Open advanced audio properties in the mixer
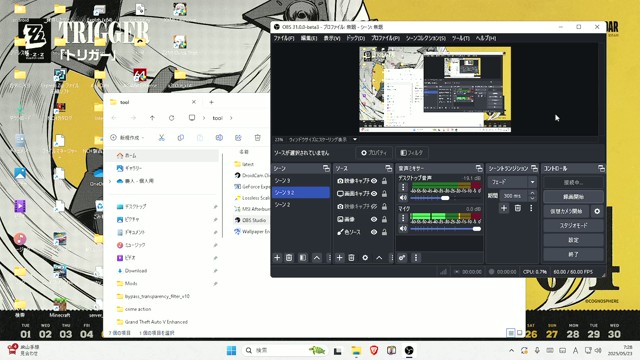The width and height of the screenshot is (640, 360). [402, 258]
